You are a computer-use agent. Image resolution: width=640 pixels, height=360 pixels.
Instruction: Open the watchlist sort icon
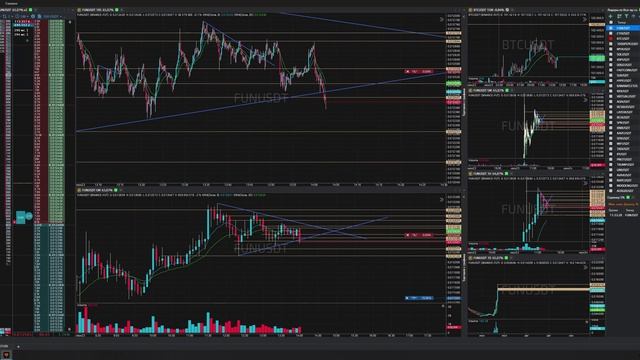click(x=619, y=16)
